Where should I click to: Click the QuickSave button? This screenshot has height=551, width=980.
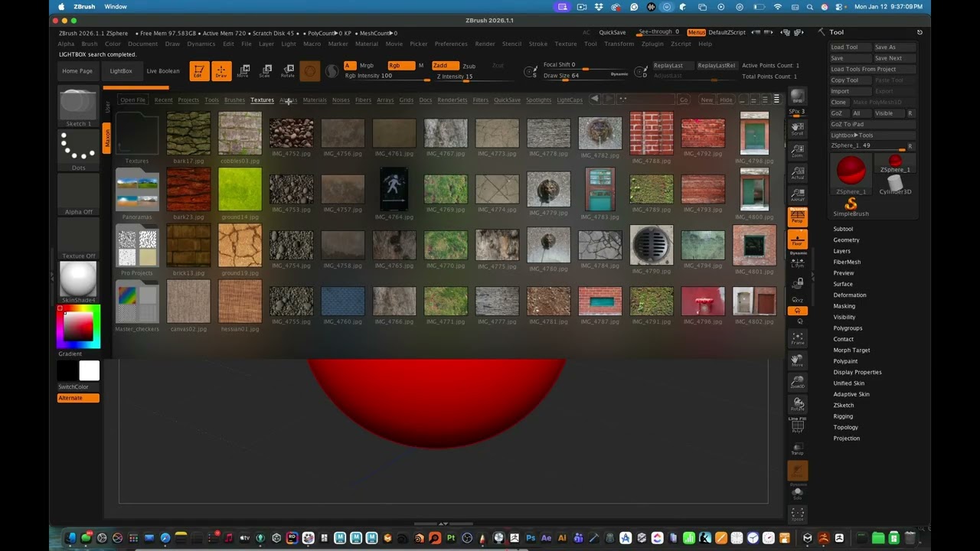[612, 33]
